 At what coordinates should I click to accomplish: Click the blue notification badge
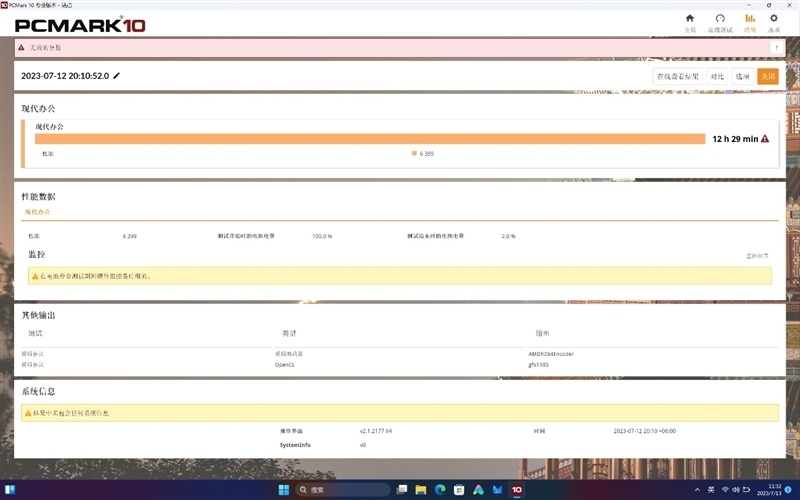pos(788,490)
